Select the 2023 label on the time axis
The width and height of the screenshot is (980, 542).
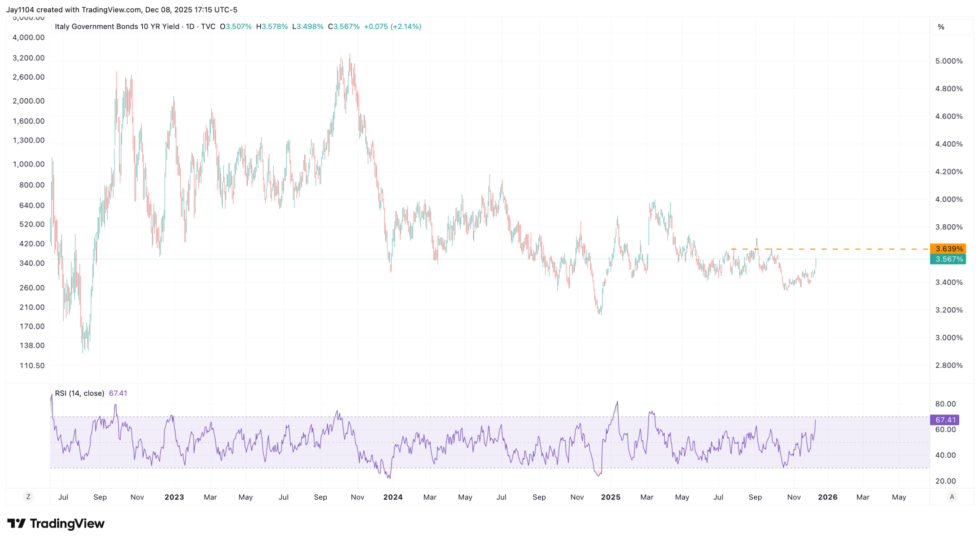pyautogui.click(x=174, y=497)
